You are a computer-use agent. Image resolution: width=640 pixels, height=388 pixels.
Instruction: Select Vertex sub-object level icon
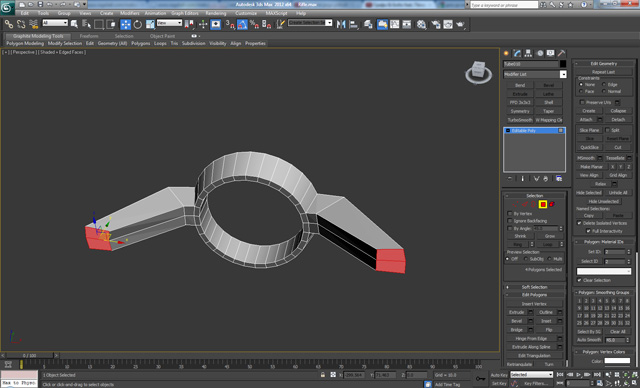pos(516,204)
